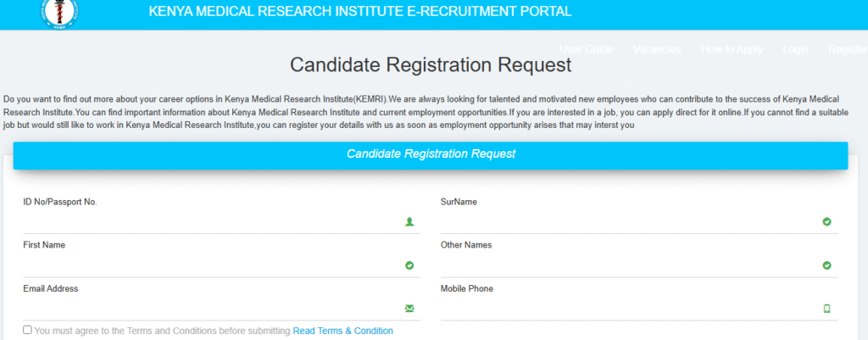Image resolution: width=868 pixels, height=340 pixels.
Task: Tick the Terms and Conditions agreement checkbox
Action: 27,330
